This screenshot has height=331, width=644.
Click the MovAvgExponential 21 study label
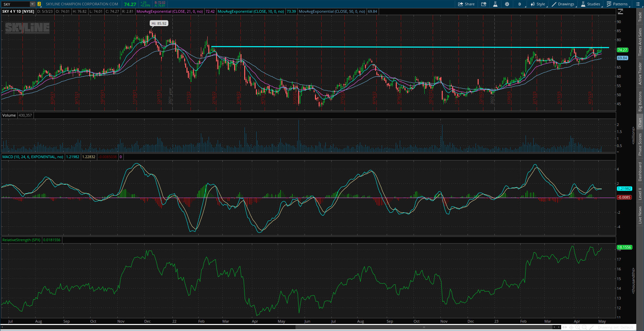coord(170,11)
